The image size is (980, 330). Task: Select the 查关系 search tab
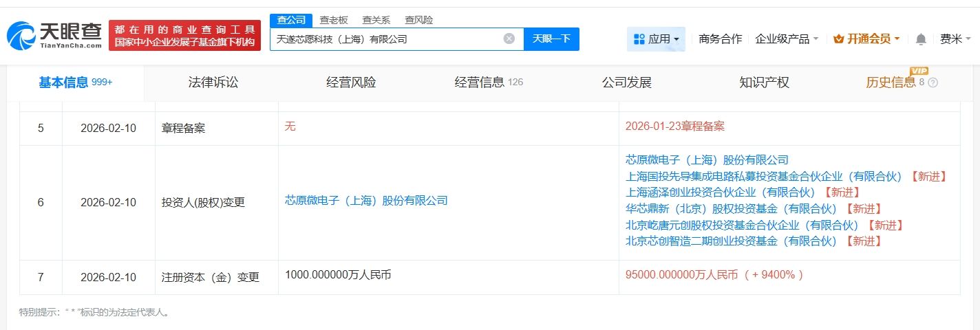click(376, 20)
